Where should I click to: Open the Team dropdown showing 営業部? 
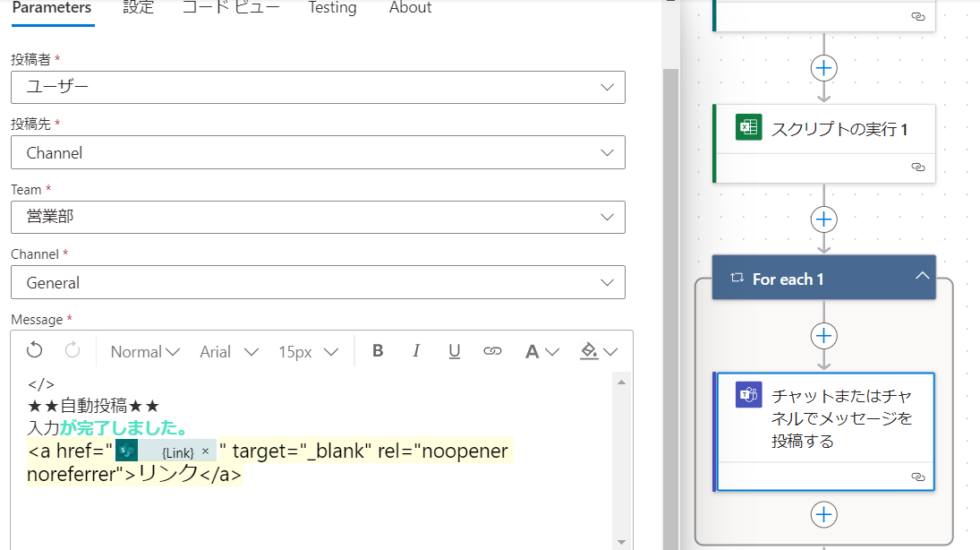pos(318,217)
